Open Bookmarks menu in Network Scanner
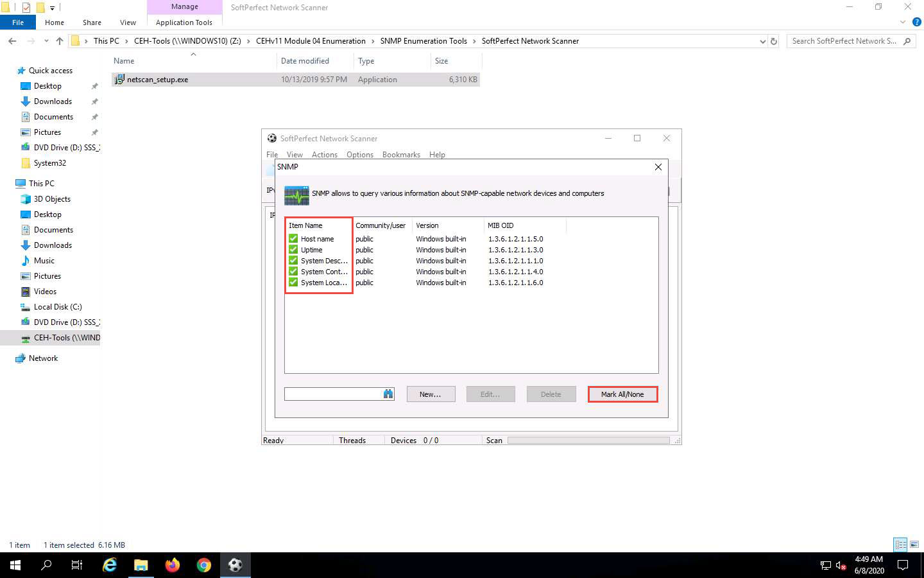This screenshot has width=924, height=578. coord(401,155)
